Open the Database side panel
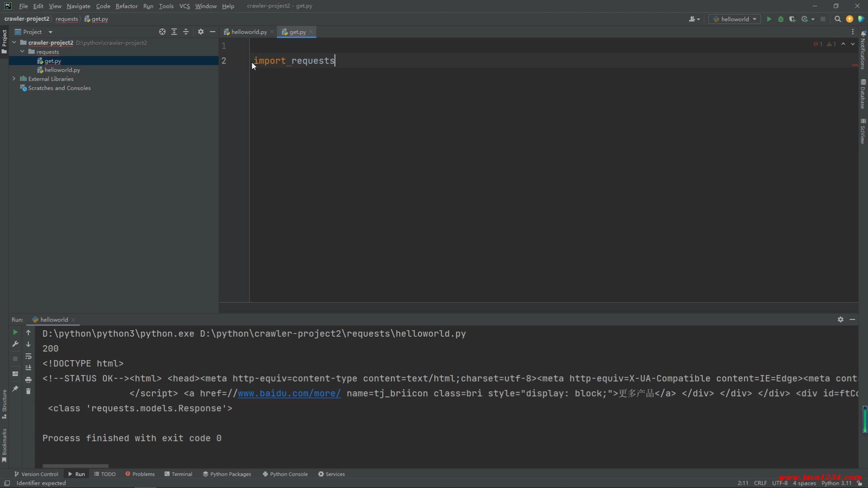Image resolution: width=868 pixels, height=488 pixels. coord(863,94)
